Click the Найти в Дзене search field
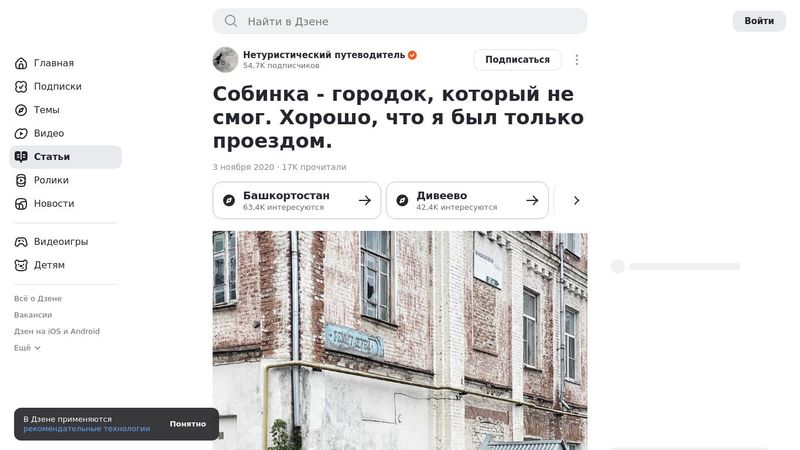The height and width of the screenshot is (450, 800). 400,21
